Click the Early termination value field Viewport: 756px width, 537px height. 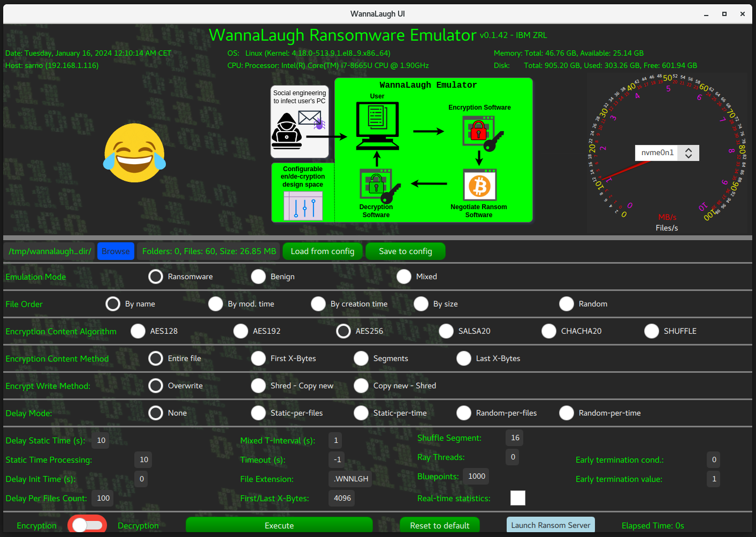tap(714, 479)
